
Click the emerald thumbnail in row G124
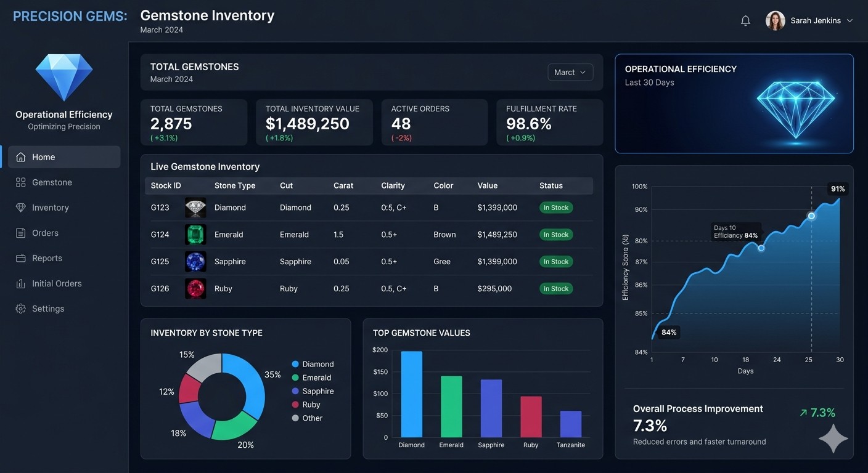point(195,235)
